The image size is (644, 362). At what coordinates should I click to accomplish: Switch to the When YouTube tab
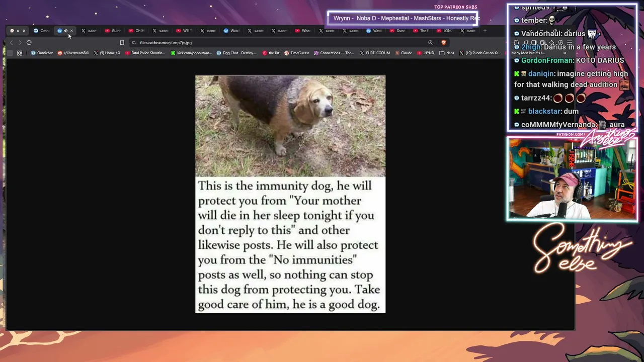pos(303,31)
